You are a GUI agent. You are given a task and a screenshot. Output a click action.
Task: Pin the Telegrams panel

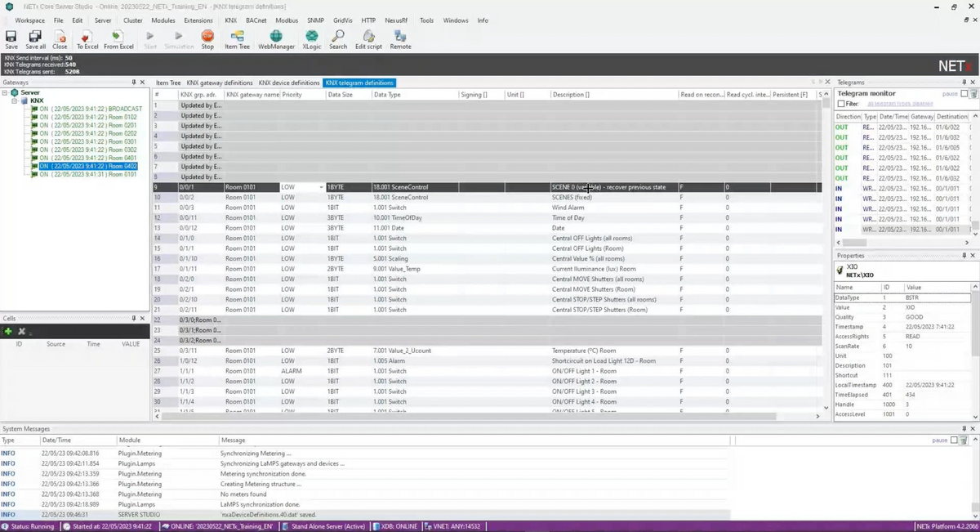tap(963, 83)
